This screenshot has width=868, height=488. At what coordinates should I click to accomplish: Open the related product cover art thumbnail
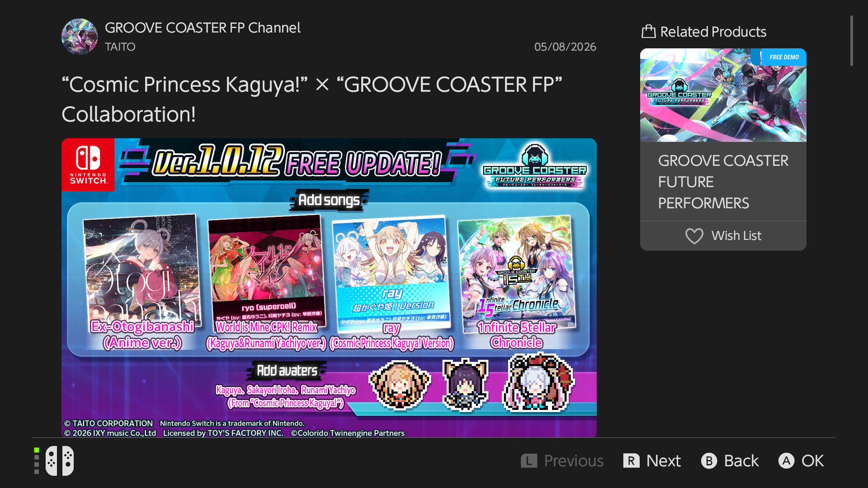(x=723, y=95)
